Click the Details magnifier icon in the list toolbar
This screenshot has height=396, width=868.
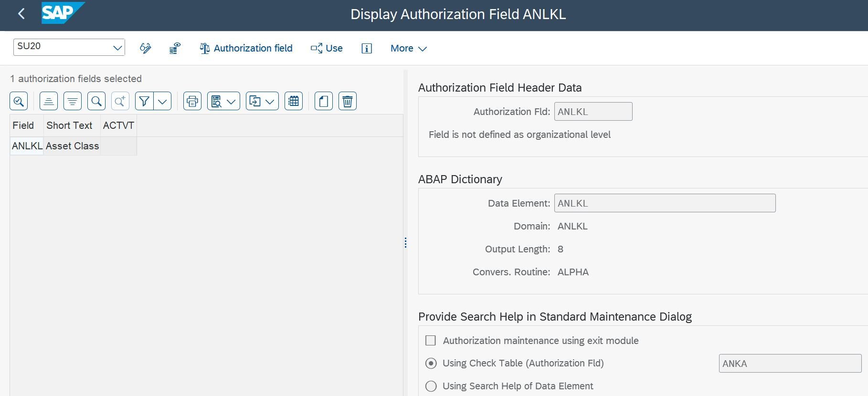[x=19, y=101]
